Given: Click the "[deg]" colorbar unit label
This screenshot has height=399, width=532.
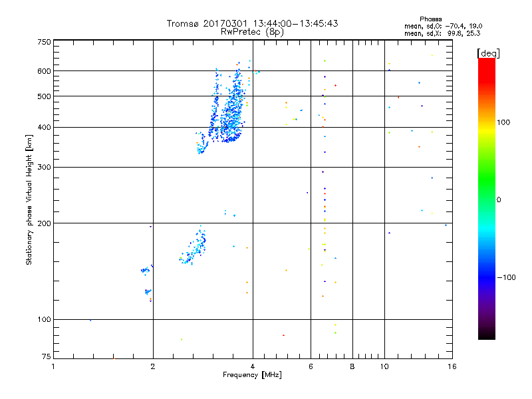Looking at the screenshot, I should [x=488, y=53].
